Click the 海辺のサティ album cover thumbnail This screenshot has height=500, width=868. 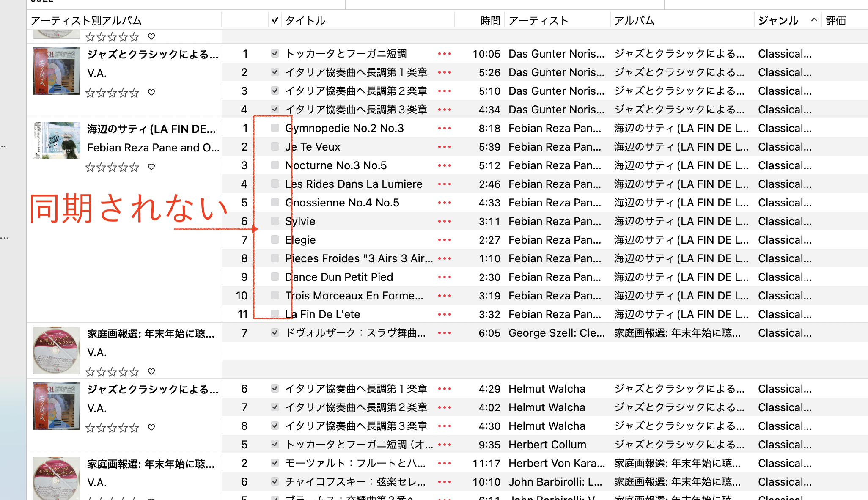click(x=57, y=140)
